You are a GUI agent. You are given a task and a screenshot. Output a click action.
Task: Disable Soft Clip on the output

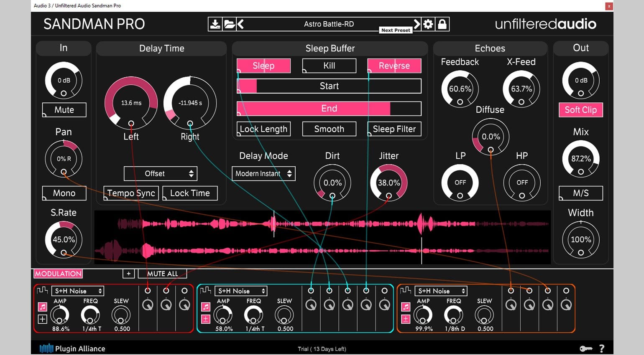point(581,110)
